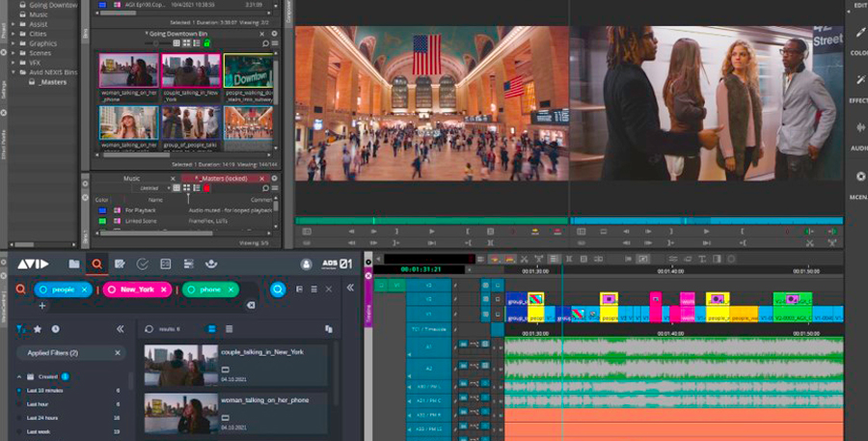The width and height of the screenshot is (868, 441).
Task: Switch to the _Masters (locked) tab
Action: [225, 179]
